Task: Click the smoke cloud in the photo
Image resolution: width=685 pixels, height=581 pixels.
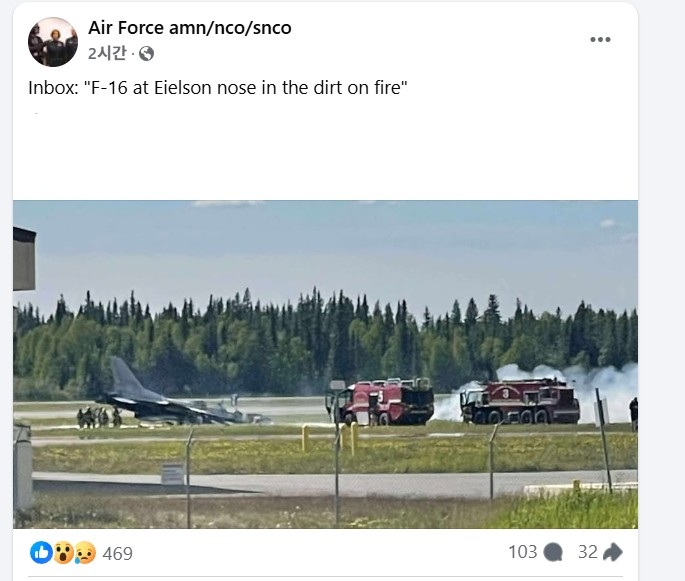Action: (568, 391)
